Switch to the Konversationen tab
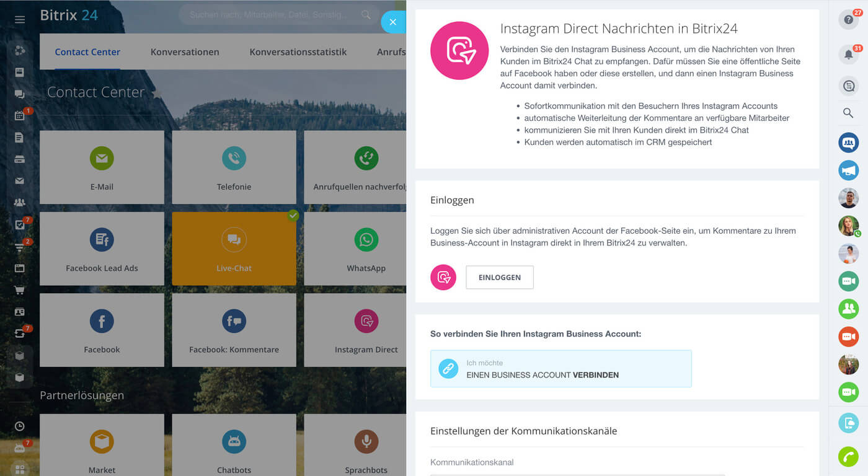868x476 pixels. tap(185, 52)
